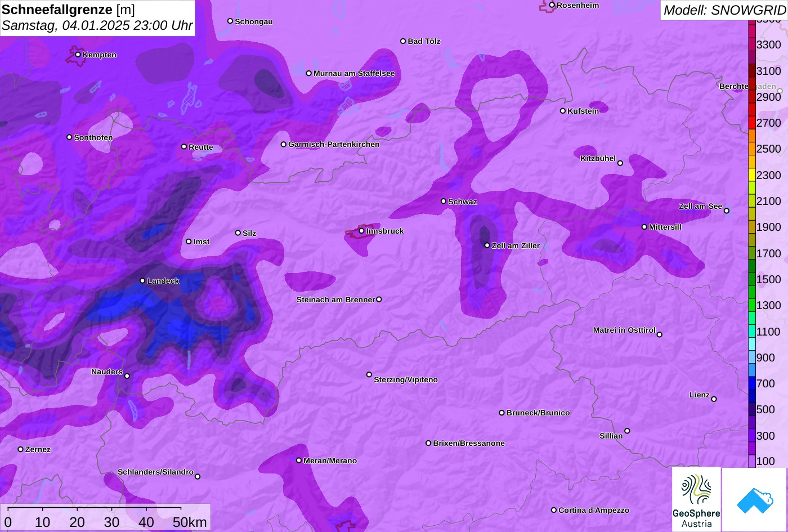
Task: Click the Zell am See marker
Action: [726, 211]
